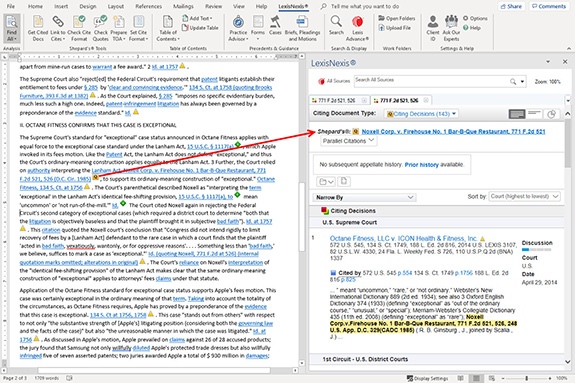Open Cases gavel tool
The image size is (575, 383).
(x=275, y=26)
